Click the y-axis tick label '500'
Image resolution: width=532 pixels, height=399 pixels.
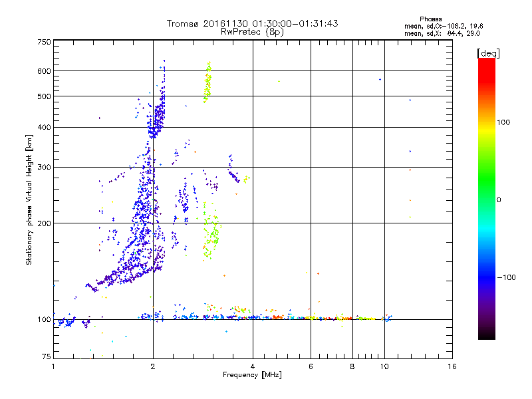pyautogui.click(x=44, y=96)
